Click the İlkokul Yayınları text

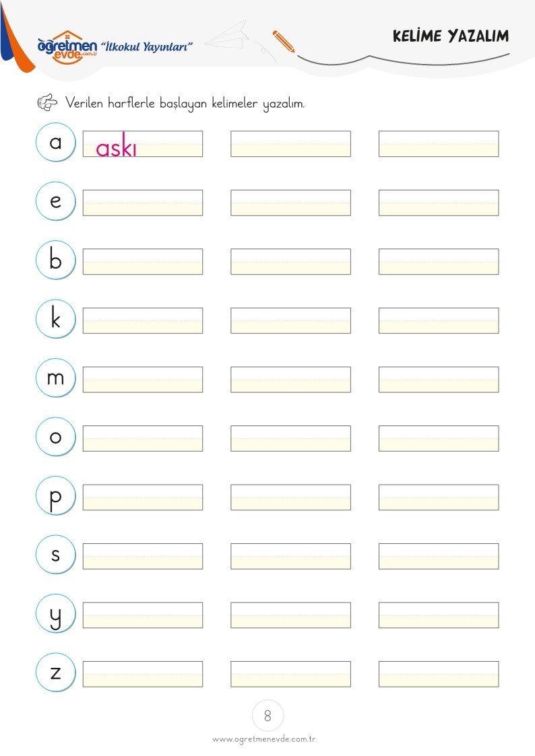(147, 46)
